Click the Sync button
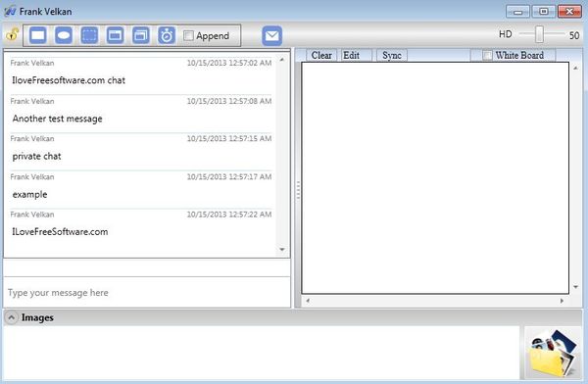This screenshot has width=588, height=384. [392, 56]
